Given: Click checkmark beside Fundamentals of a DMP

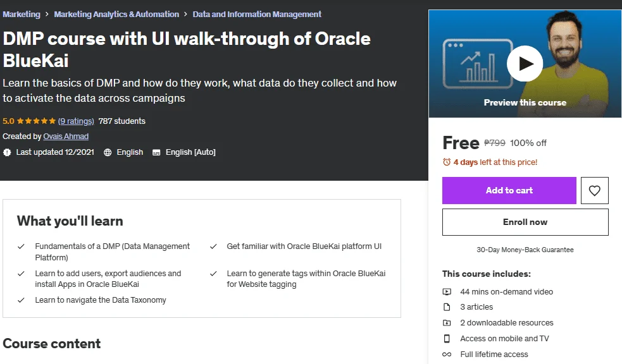Looking at the screenshot, I should (x=21, y=246).
